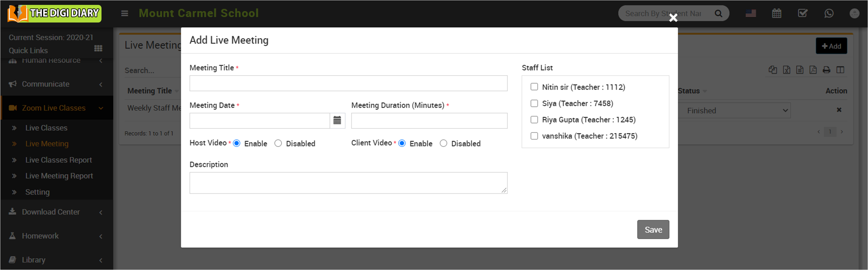
Task: Open the Meeting Date calendar picker
Action: click(x=337, y=120)
